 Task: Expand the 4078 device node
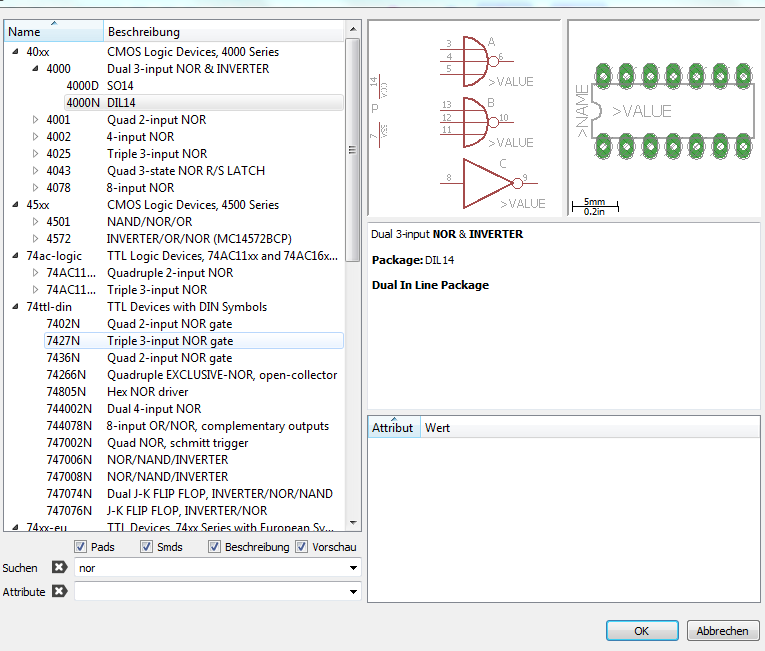[x=35, y=187]
